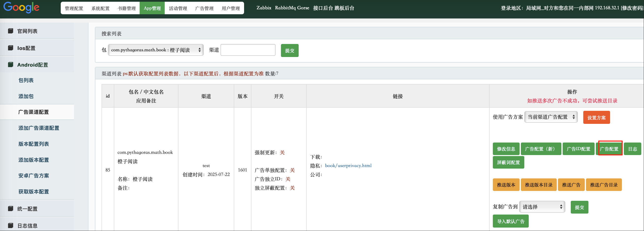Focus the 渠道 search input field
The width and height of the screenshot is (644, 231).
(x=248, y=50)
